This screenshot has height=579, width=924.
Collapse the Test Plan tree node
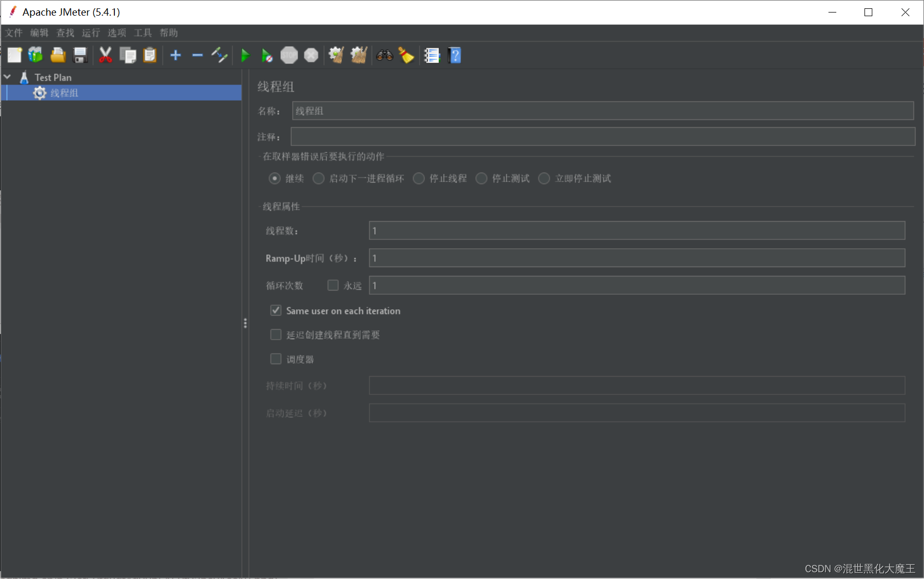tap(7, 77)
